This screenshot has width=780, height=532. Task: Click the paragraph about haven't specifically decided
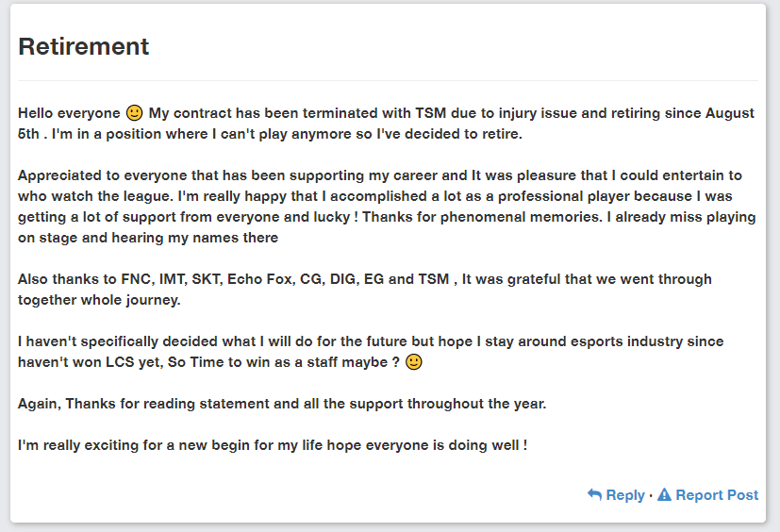pos(371,352)
